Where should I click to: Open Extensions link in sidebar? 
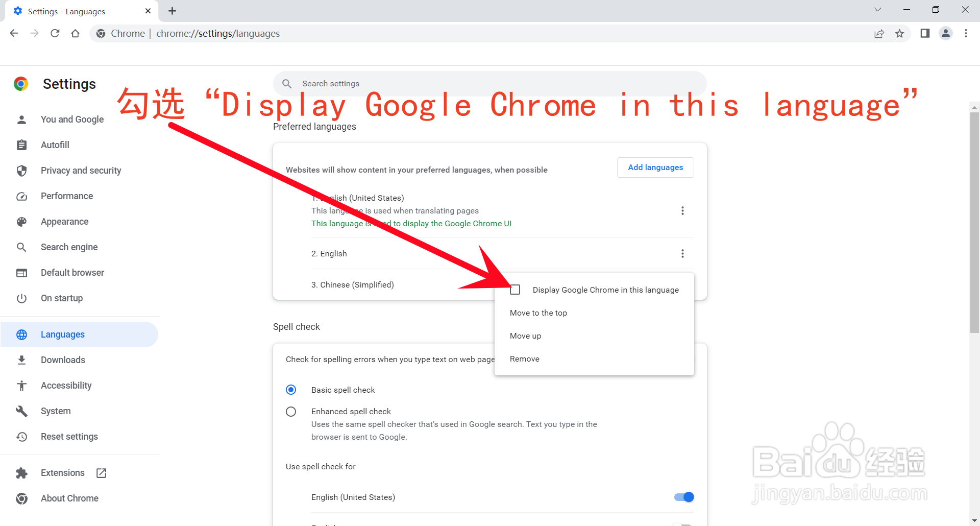point(63,473)
